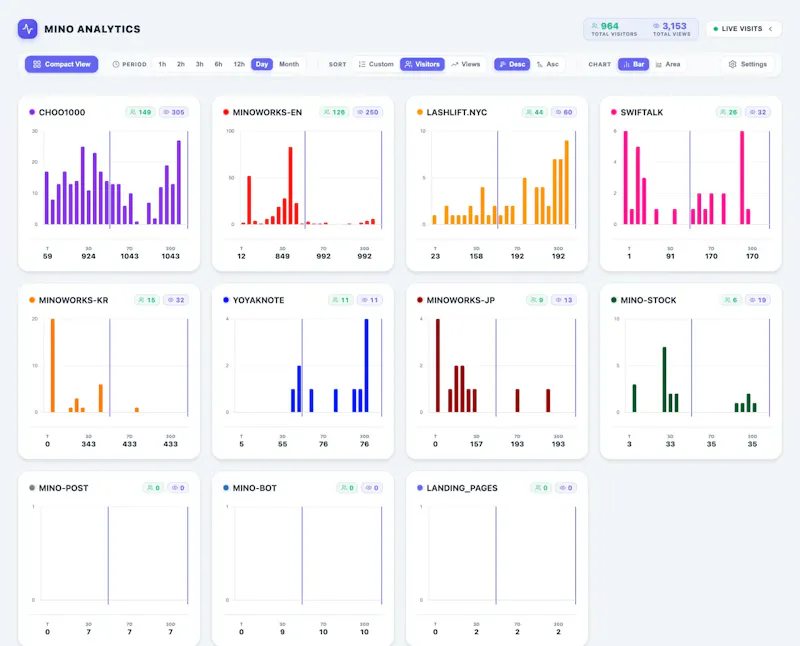The width and height of the screenshot is (800, 646).
Task: Switch period to Month
Action: (x=289, y=64)
